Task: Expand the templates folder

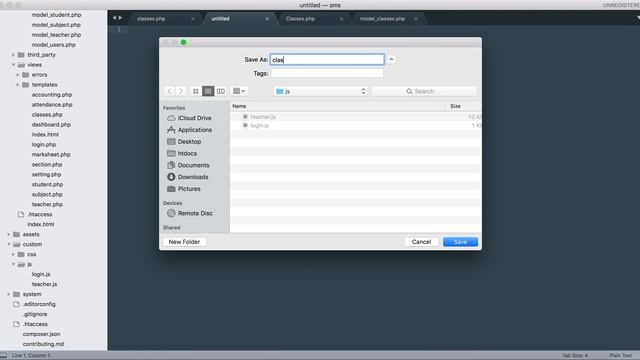Action: (18, 85)
